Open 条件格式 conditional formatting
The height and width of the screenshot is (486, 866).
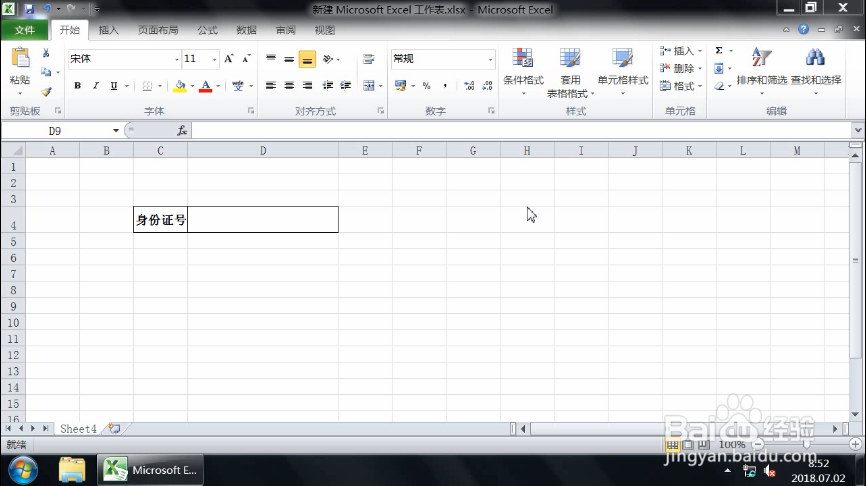[x=523, y=72]
